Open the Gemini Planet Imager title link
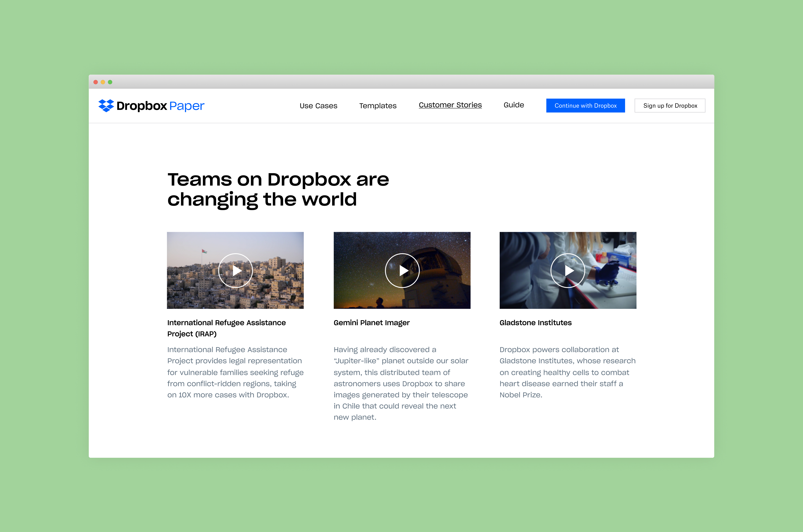 tap(372, 323)
